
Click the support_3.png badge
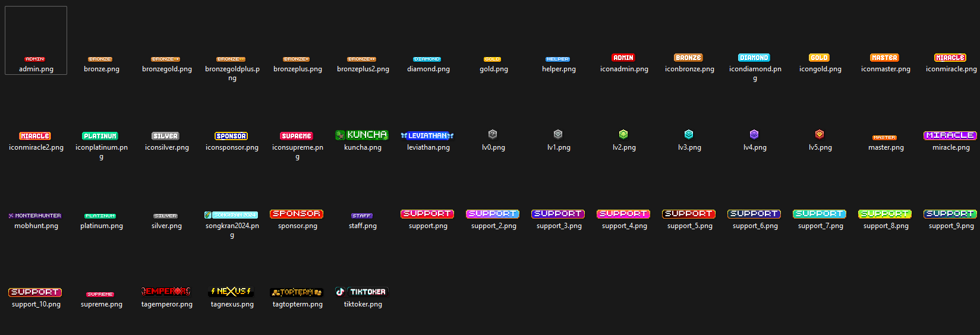[558, 214]
